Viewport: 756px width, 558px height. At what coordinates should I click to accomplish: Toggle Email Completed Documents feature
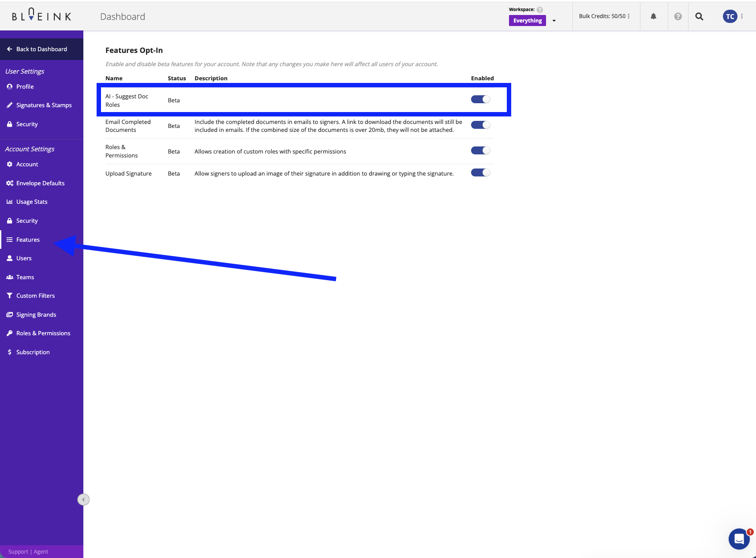tap(480, 125)
